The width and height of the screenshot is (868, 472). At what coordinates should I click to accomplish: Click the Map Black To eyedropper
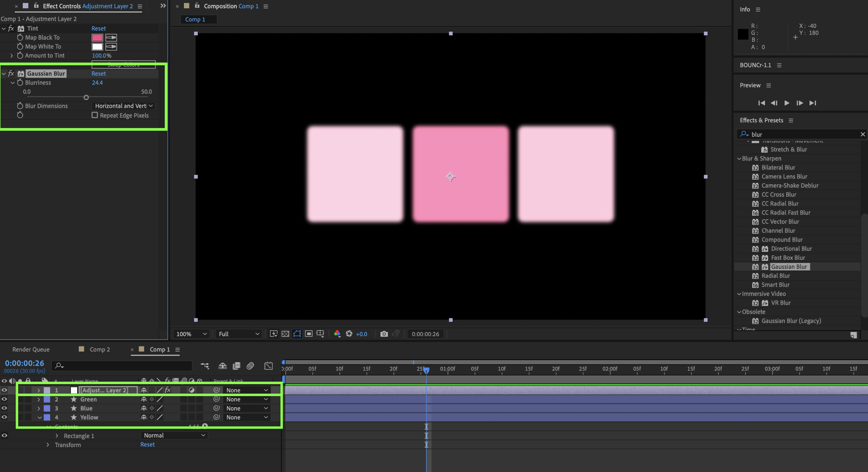111,37
